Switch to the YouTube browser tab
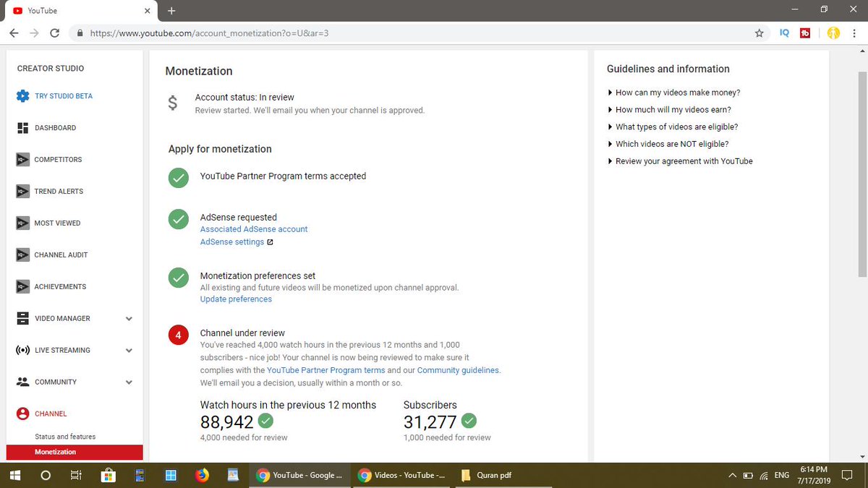Viewport: 868px width, 488px height. click(81, 11)
